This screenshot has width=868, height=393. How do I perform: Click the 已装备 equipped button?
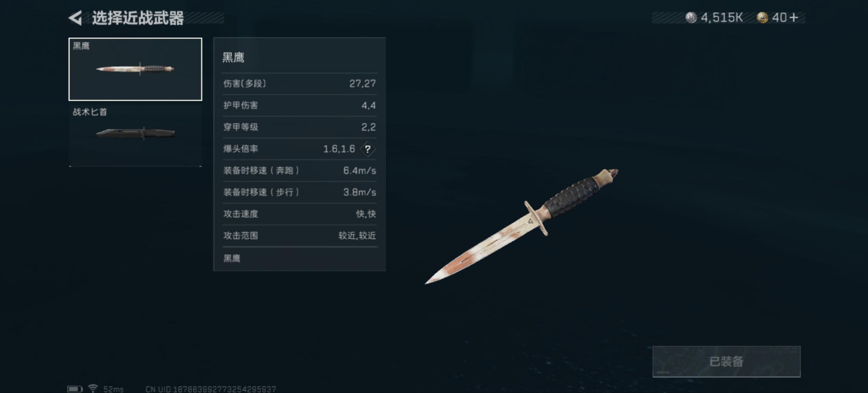pos(726,361)
